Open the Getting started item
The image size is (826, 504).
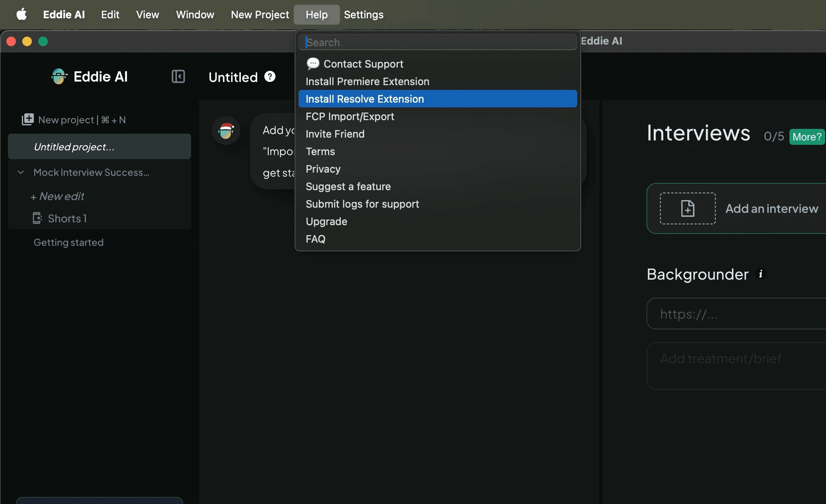tap(68, 242)
